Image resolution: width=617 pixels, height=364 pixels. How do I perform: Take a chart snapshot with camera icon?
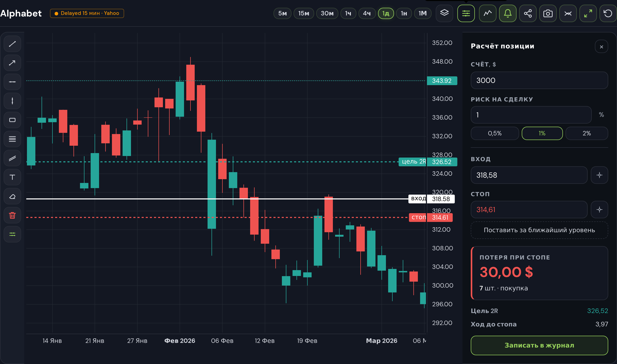click(x=548, y=14)
